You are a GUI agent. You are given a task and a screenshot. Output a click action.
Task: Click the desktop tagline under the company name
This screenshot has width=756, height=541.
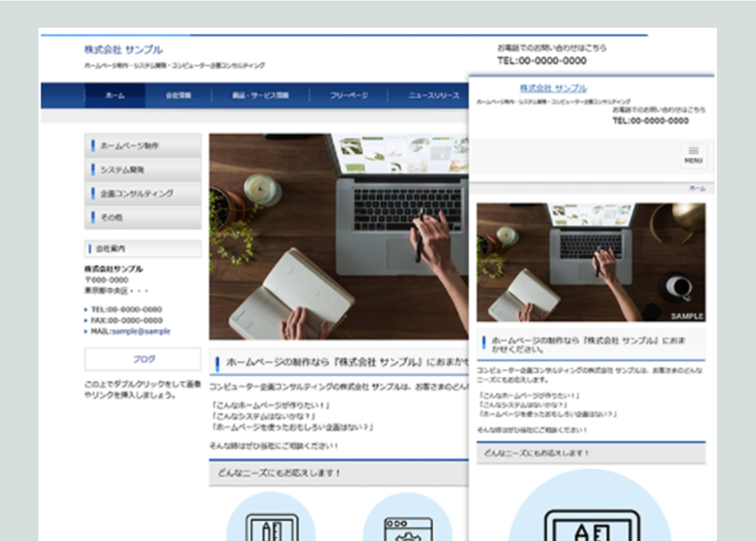pyautogui.click(x=175, y=65)
